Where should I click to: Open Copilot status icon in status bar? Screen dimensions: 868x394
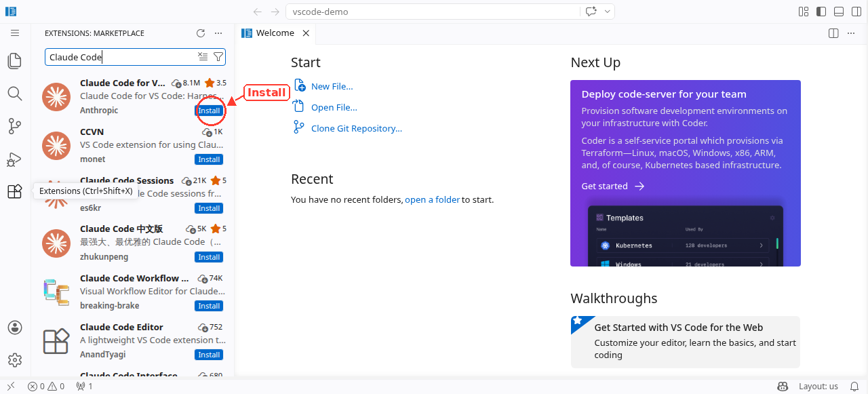coord(783,387)
